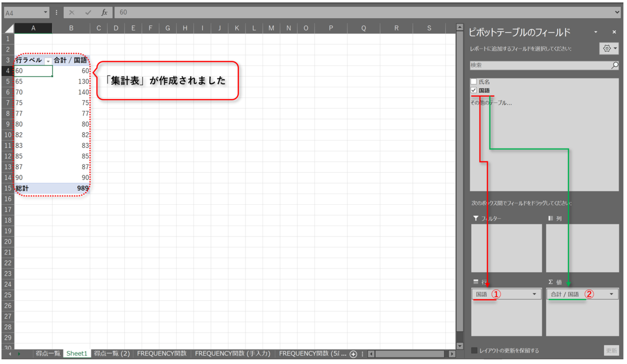Click the fx Insert Function icon
Image resolution: width=627 pixels, height=364 pixels.
[104, 13]
